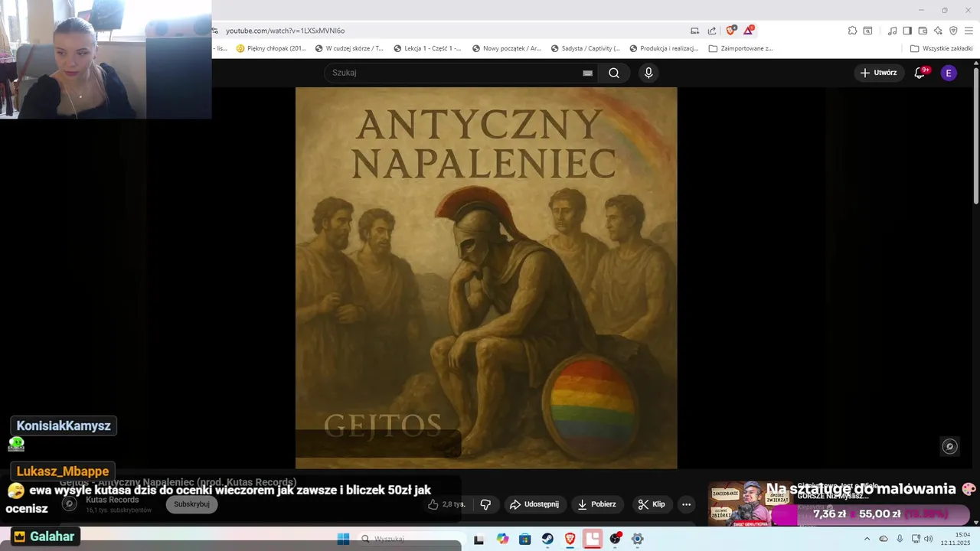The width and height of the screenshot is (980, 551).
Task: Click the share page icon in address bar
Action: click(x=712, y=31)
